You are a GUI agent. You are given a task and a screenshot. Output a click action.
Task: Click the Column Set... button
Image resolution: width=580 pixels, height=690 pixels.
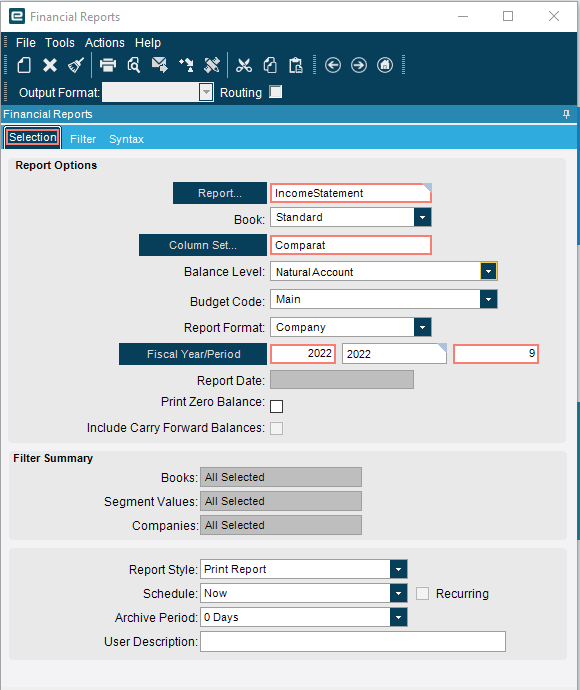click(203, 245)
